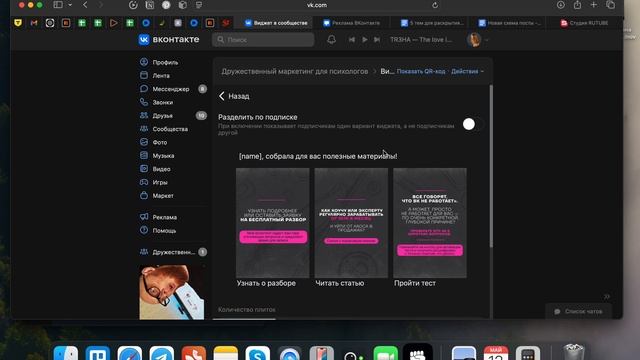The width and height of the screenshot is (640, 360).
Task: Open Safari downloads icon
Action: click(560, 5)
